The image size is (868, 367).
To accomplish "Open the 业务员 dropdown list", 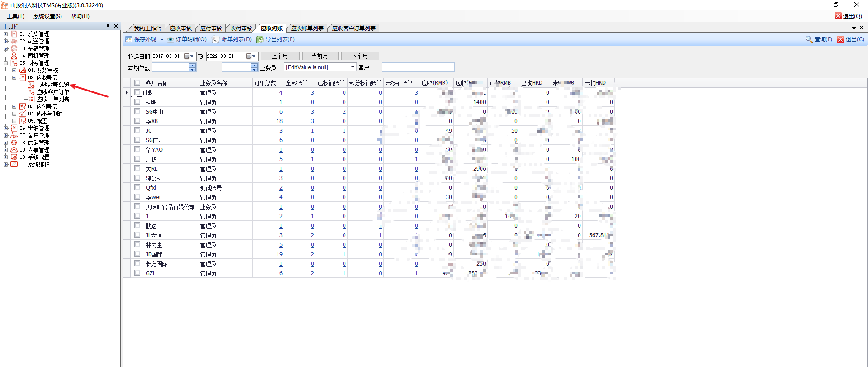I will [x=353, y=67].
